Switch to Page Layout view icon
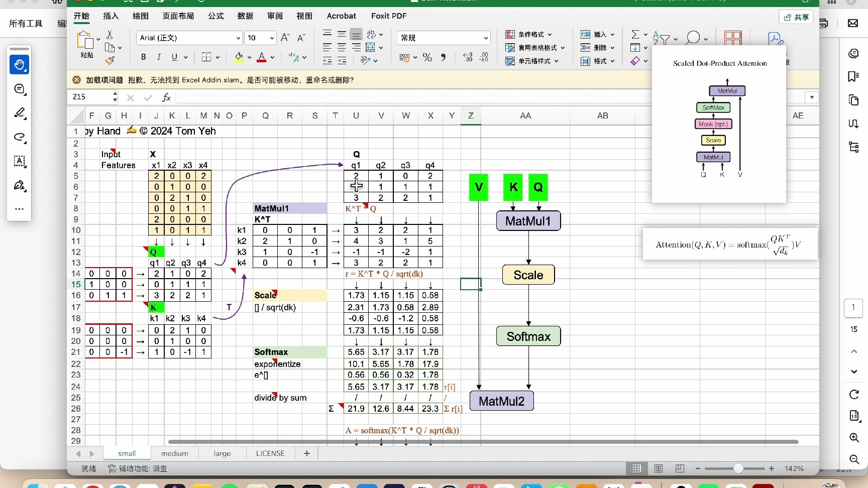 pos(659,468)
